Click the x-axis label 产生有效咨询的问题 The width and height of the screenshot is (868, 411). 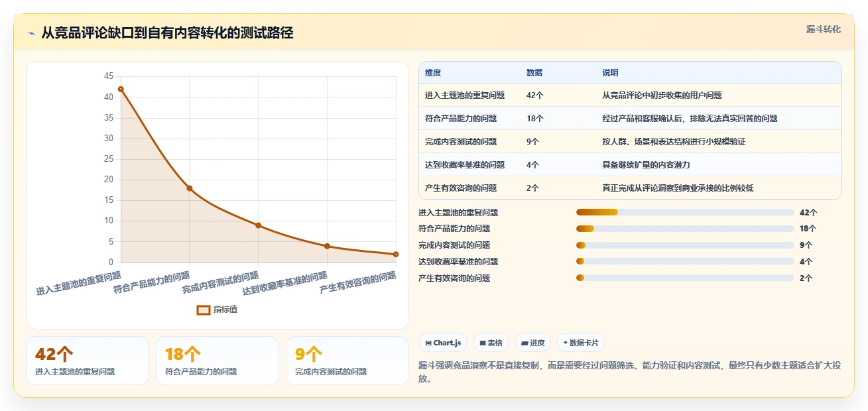[x=358, y=282]
